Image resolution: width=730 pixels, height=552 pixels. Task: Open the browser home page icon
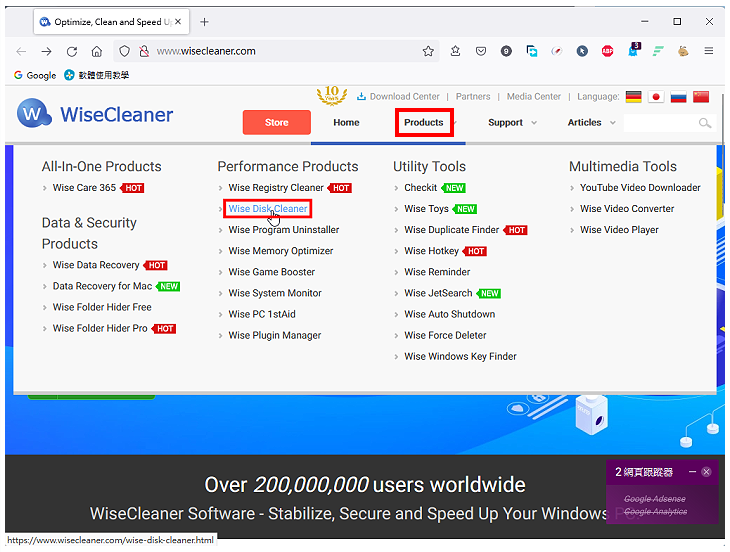96,51
